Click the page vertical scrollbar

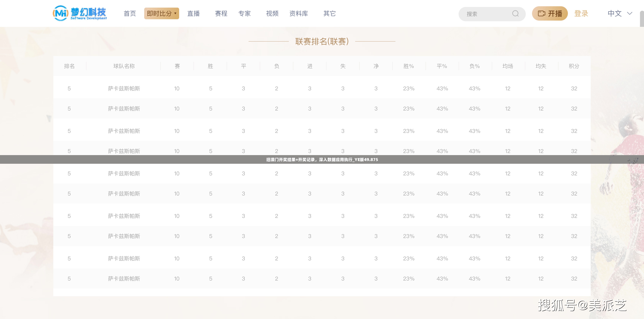(642, 19)
